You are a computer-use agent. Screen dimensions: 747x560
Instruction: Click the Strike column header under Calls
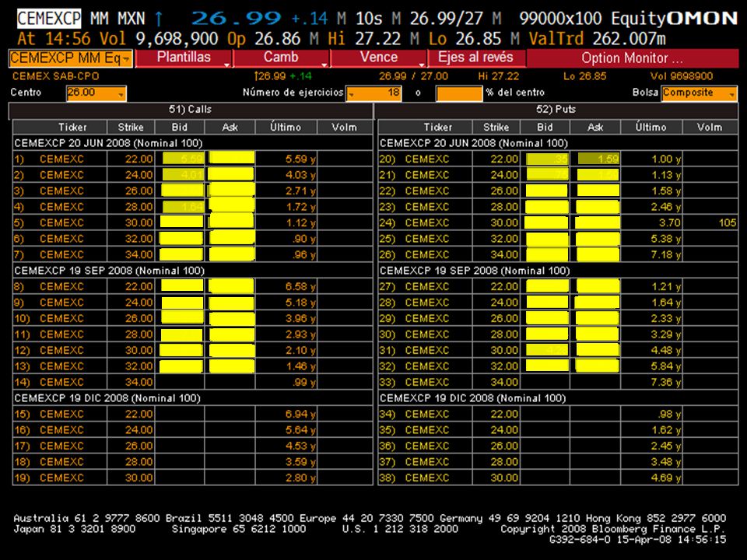[131, 127]
